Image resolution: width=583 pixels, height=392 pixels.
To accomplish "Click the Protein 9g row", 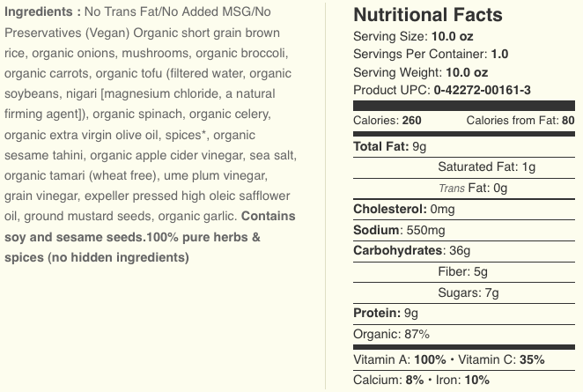I will [385, 314].
